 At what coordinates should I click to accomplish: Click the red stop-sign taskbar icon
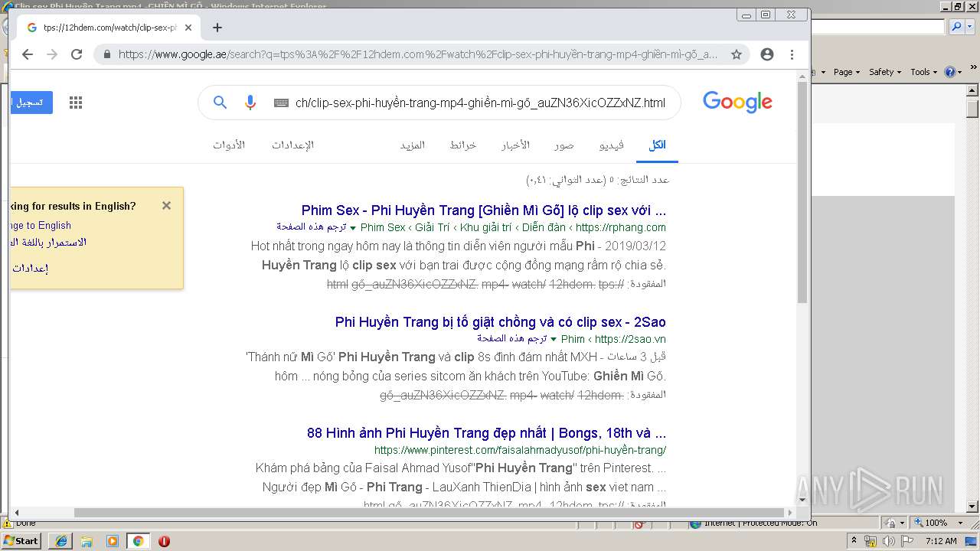164,541
